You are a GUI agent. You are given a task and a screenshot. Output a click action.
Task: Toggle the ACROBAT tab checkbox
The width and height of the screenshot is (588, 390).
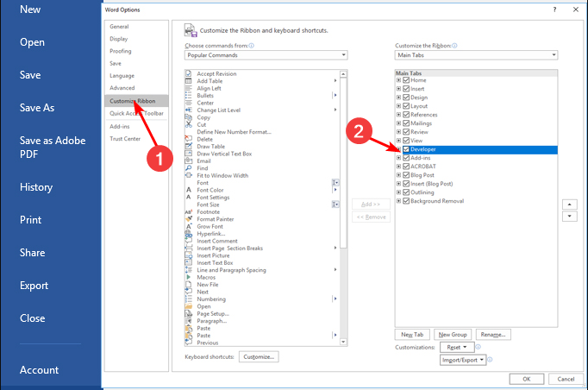point(406,167)
